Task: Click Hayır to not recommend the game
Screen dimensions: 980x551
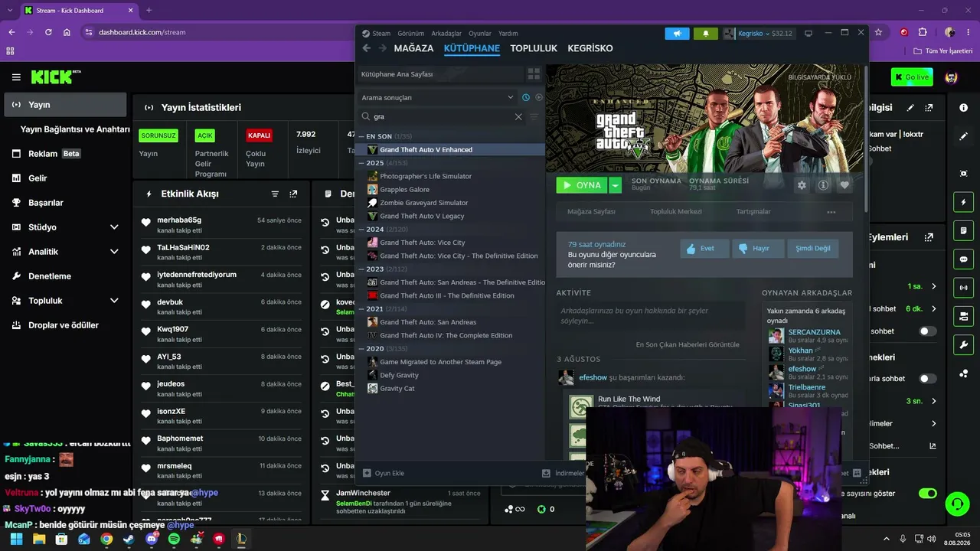Action: (758, 249)
